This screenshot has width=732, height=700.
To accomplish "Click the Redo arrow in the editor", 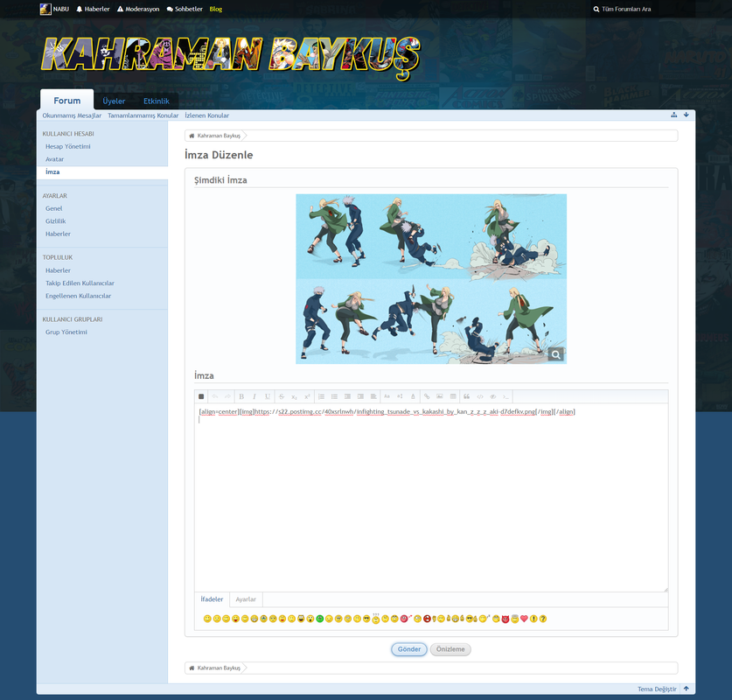I will coord(227,396).
